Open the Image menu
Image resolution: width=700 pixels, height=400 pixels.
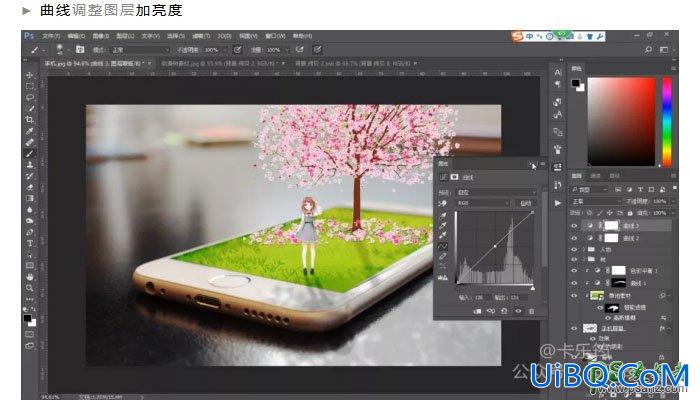pyautogui.click(x=101, y=36)
